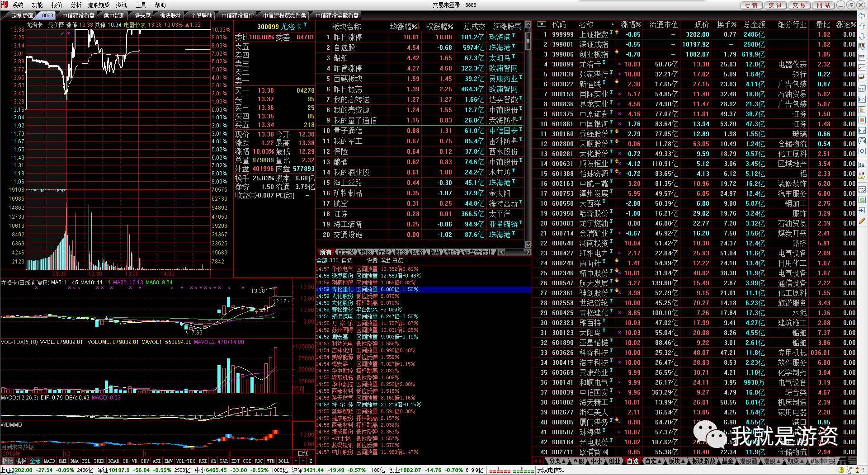Click the signal antenna status bar icon
The width and height of the screenshot is (868, 475).
(x=849, y=470)
